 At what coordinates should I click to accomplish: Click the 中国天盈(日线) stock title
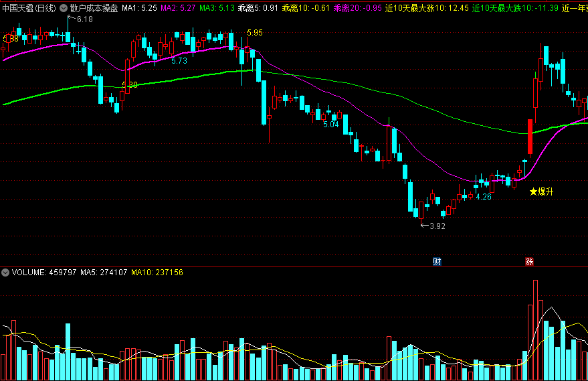(29, 8)
